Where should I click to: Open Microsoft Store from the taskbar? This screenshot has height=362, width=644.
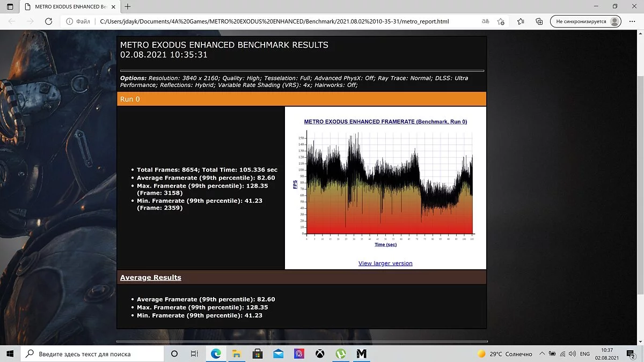257,354
